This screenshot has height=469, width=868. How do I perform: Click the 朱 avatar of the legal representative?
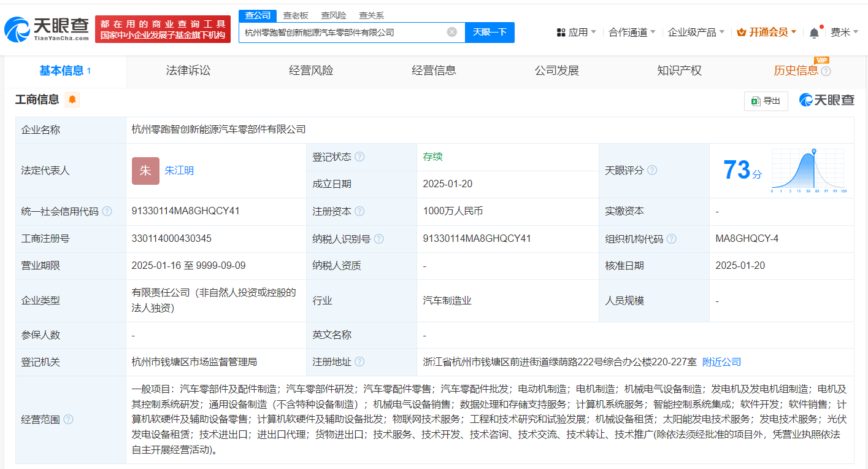144,171
